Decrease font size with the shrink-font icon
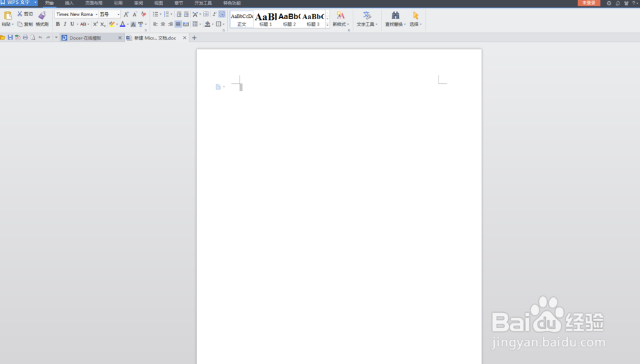The height and width of the screenshot is (364, 640). [134, 14]
